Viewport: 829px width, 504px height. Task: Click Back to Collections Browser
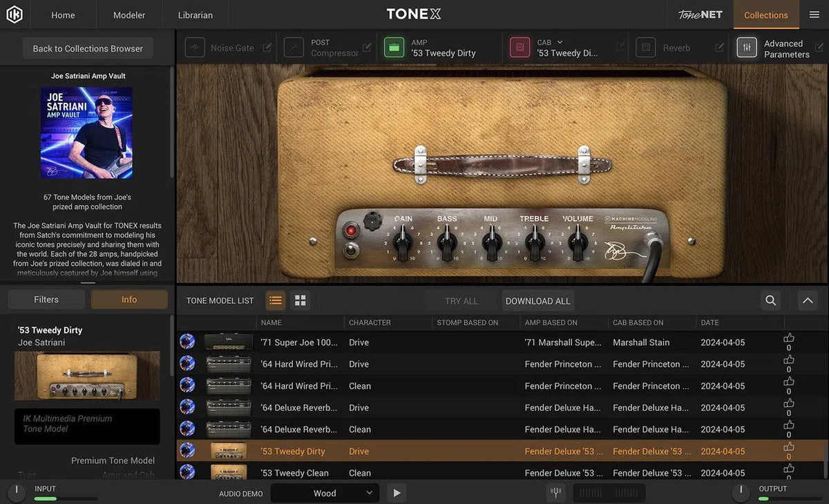(87, 48)
